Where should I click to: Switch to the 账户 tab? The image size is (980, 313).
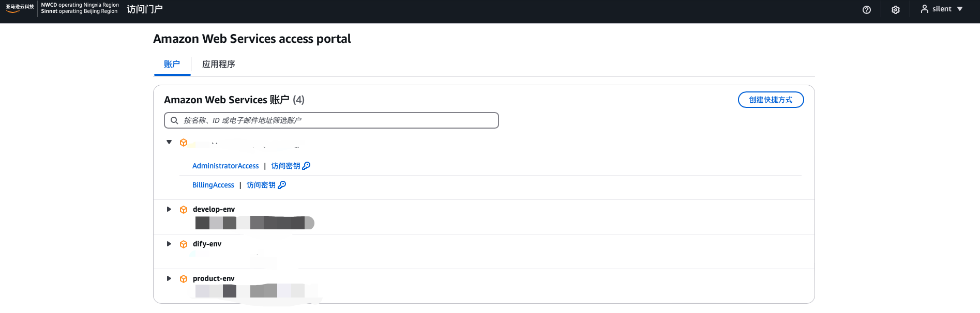pos(172,65)
